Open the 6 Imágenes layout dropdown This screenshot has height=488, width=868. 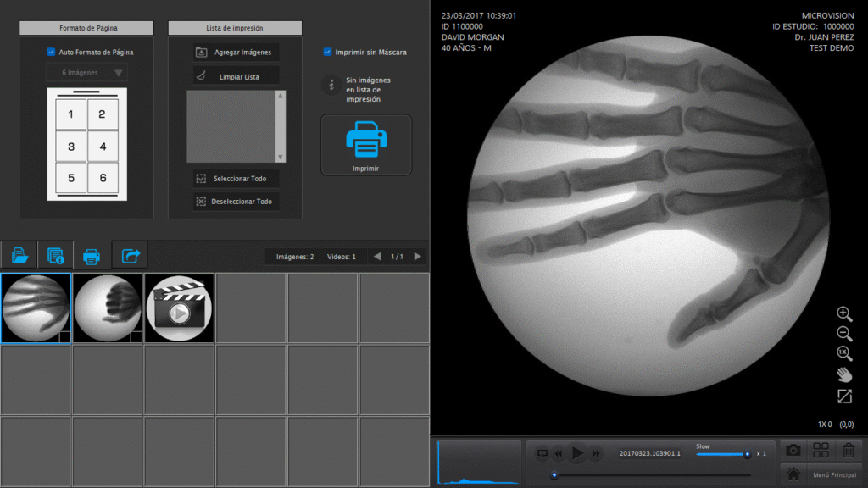click(x=86, y=73)
